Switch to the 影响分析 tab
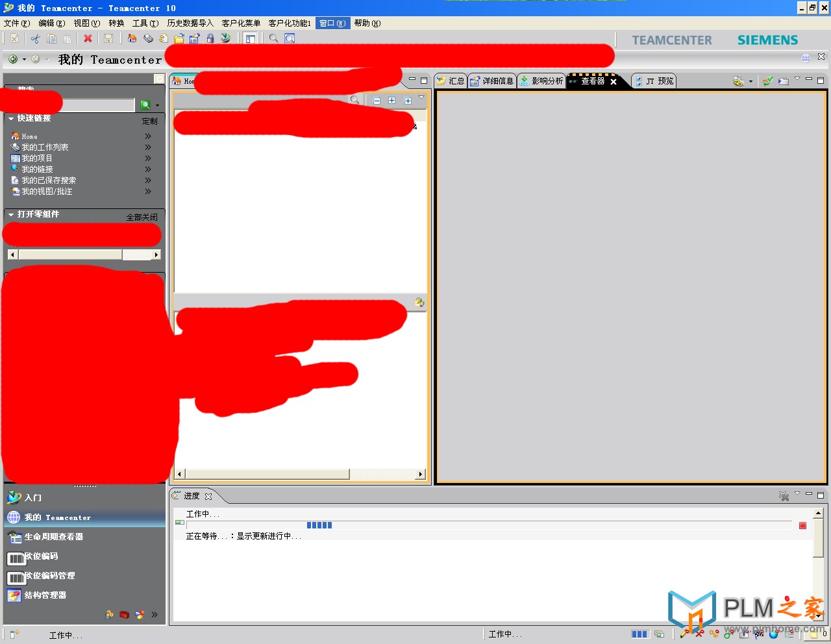This screenshot has width=831, height=644. tap(541, 81)
